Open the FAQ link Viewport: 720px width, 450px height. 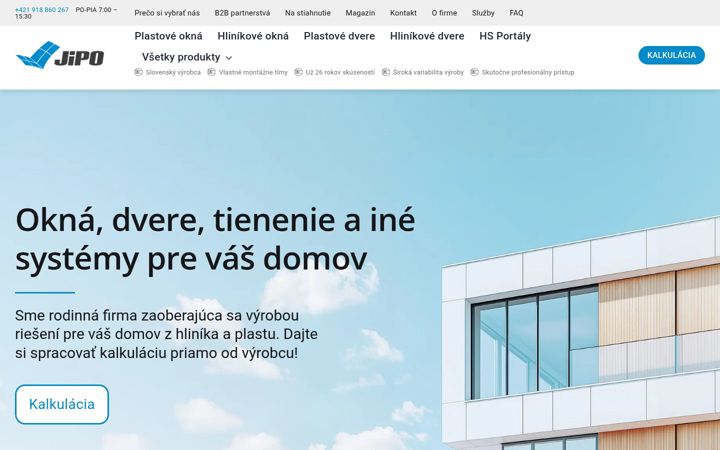[x=516, y=13]
